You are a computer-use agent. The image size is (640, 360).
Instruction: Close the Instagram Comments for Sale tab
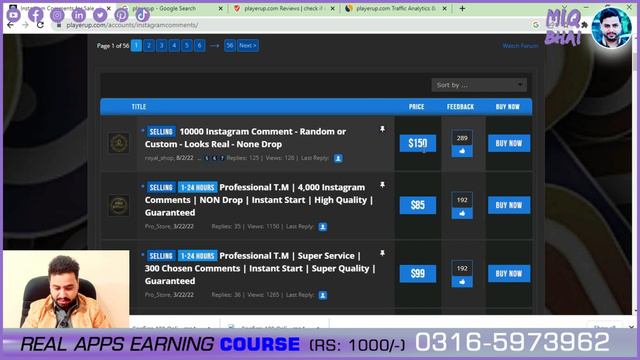click(109, 8)
